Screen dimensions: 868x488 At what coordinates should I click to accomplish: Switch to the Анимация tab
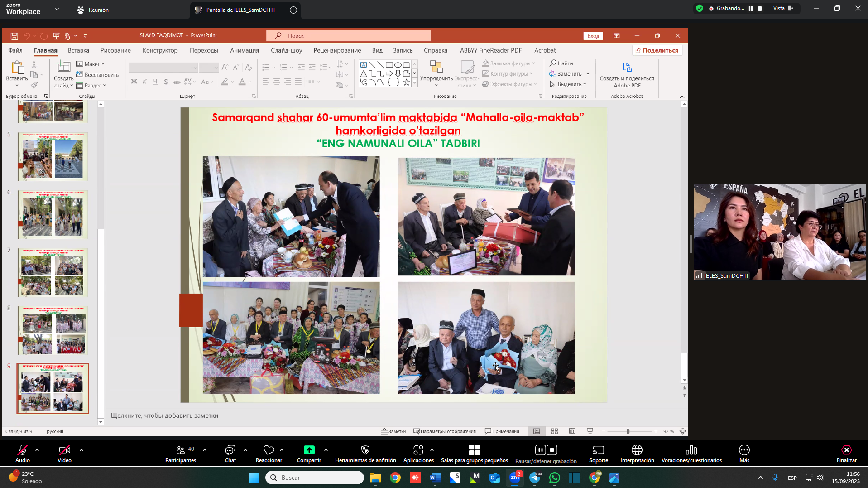245,50
